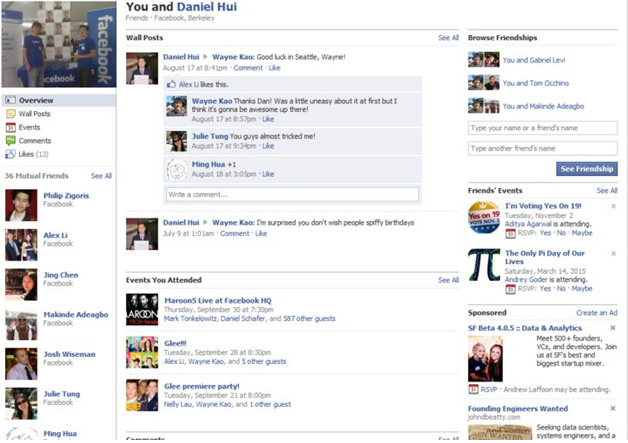Click RSVP calendar icon for I'm Voting Yes On 19

tap(510, 233)
